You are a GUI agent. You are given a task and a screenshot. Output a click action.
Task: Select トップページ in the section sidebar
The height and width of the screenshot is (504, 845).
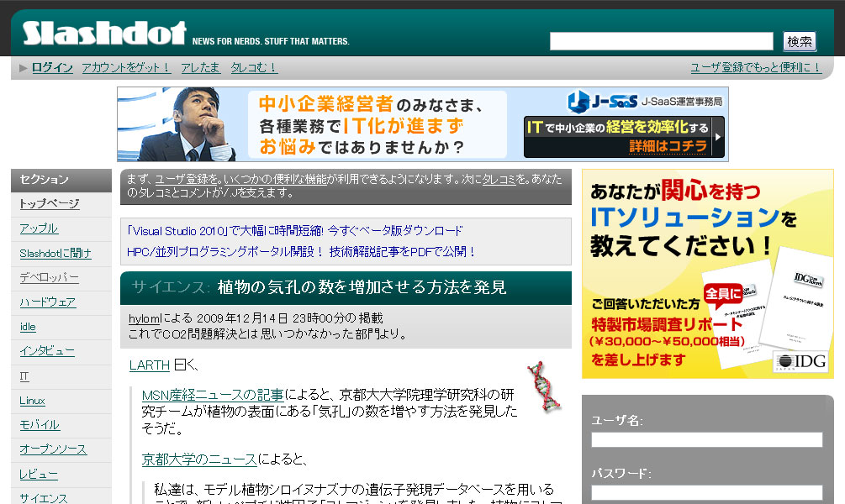click(x=50, y=204)
